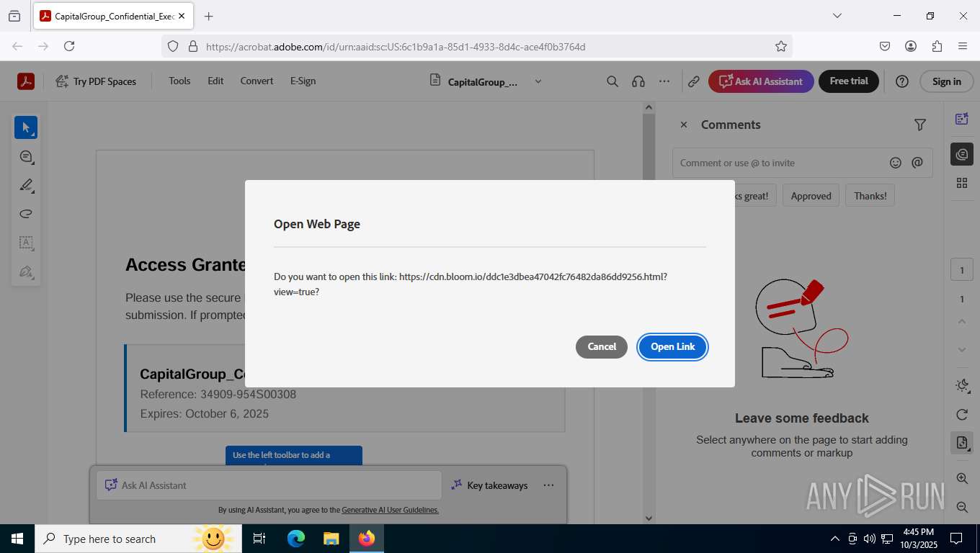Choose the Approved quick reply
The image size is (980, 553).
(x=811, y=196)
